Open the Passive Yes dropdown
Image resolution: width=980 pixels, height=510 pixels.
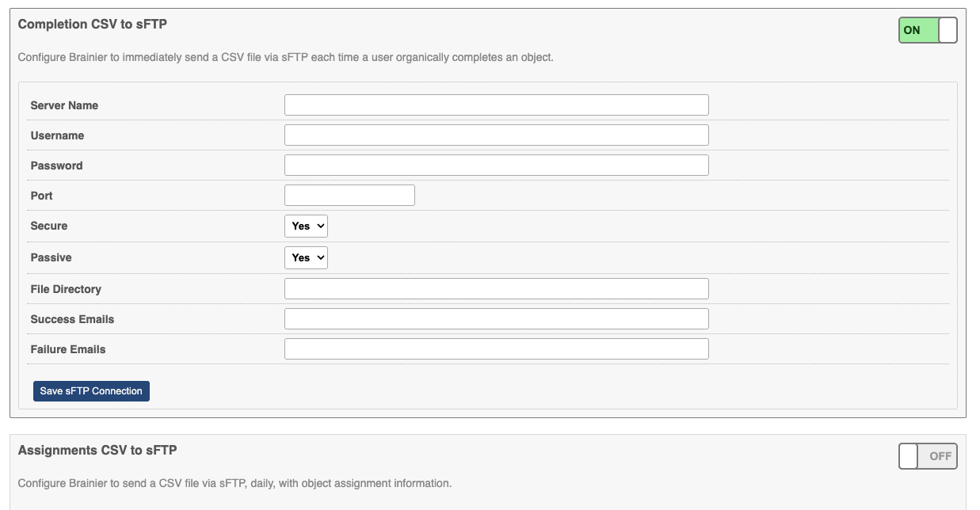point(306,257)
